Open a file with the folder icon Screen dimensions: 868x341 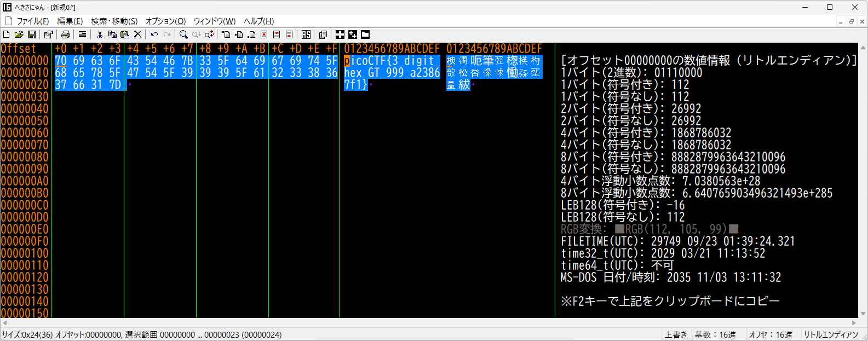[x=19, y=34]
